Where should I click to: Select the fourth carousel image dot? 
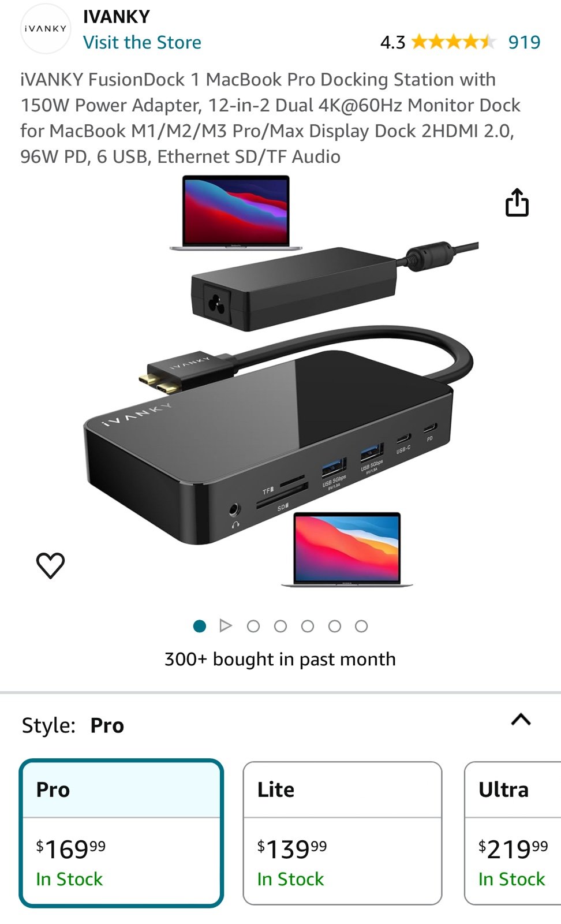click(x=308, y=626)
